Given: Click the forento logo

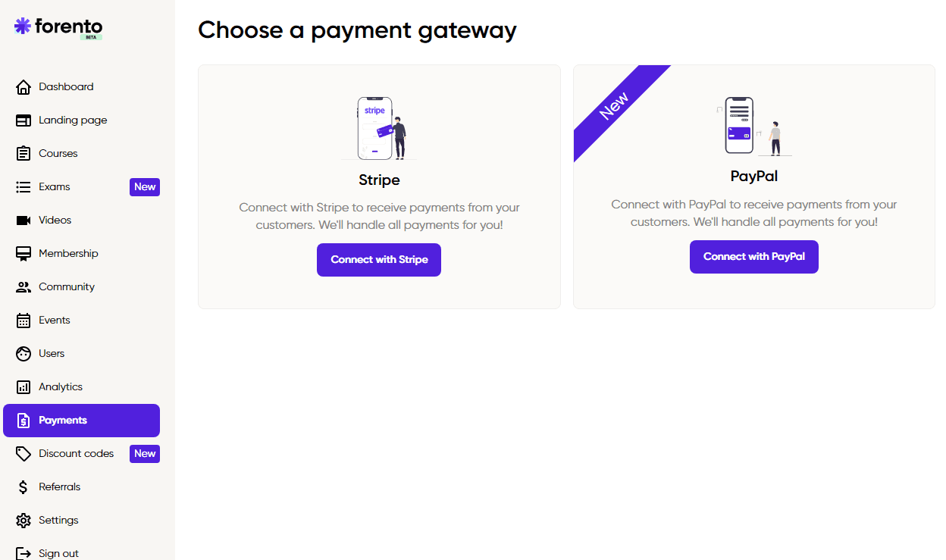Looking at the screenshot, I should coord(58,27).
